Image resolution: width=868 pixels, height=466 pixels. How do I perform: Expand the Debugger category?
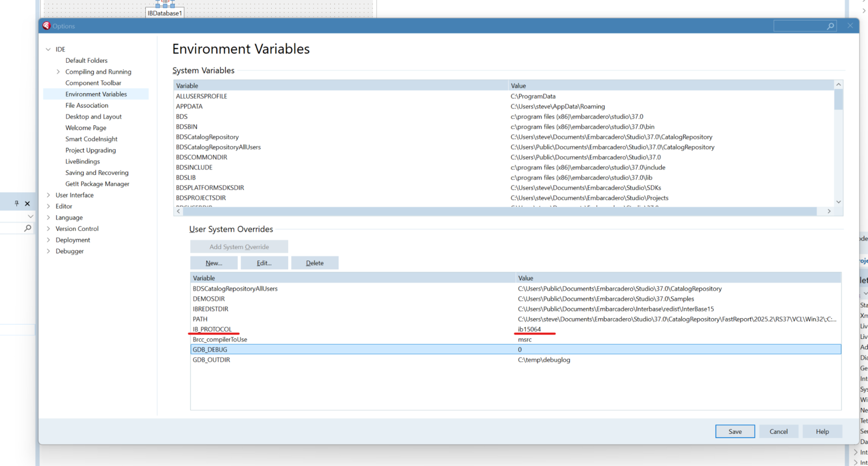[x=49, y=251]
